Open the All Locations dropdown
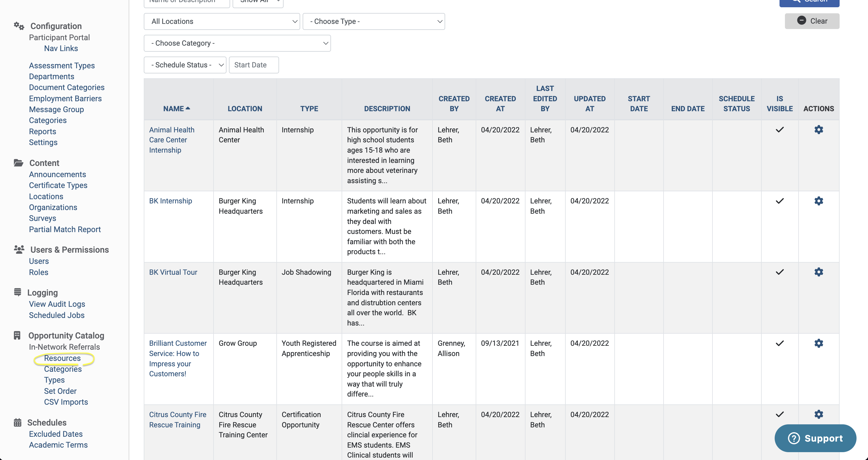This screenshot has width=868, height=460. point(222,21)
